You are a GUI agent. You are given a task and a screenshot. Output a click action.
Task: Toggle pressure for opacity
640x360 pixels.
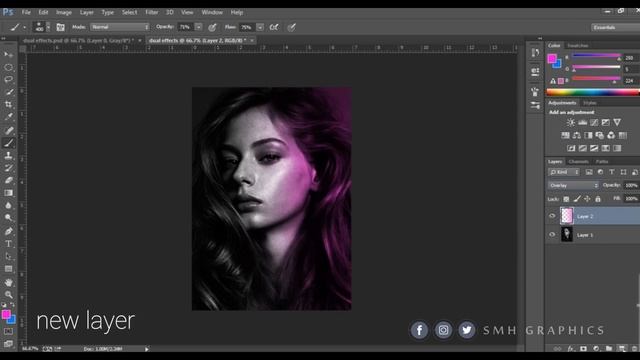point(212,27)
